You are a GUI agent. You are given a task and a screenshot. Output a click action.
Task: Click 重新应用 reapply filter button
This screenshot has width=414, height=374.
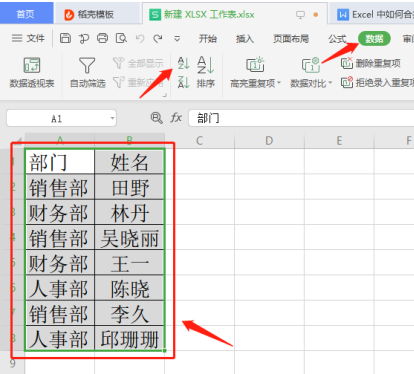pos(138,82)
